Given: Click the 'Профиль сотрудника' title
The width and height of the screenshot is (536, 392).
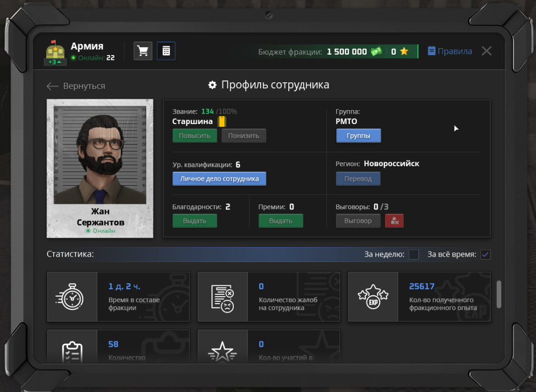Looking at the screenshot, I should coord(275,85).
